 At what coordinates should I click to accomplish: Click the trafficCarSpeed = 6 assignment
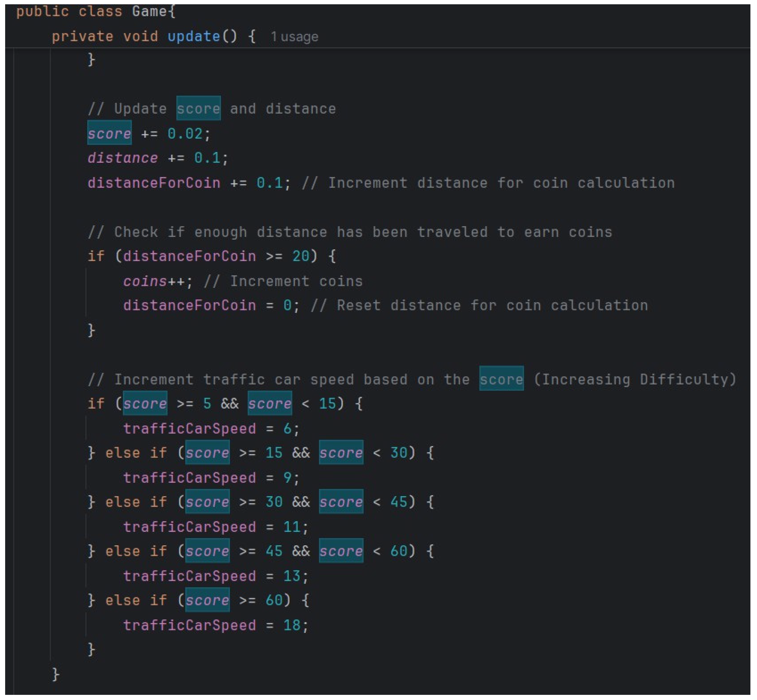[211, 429]
